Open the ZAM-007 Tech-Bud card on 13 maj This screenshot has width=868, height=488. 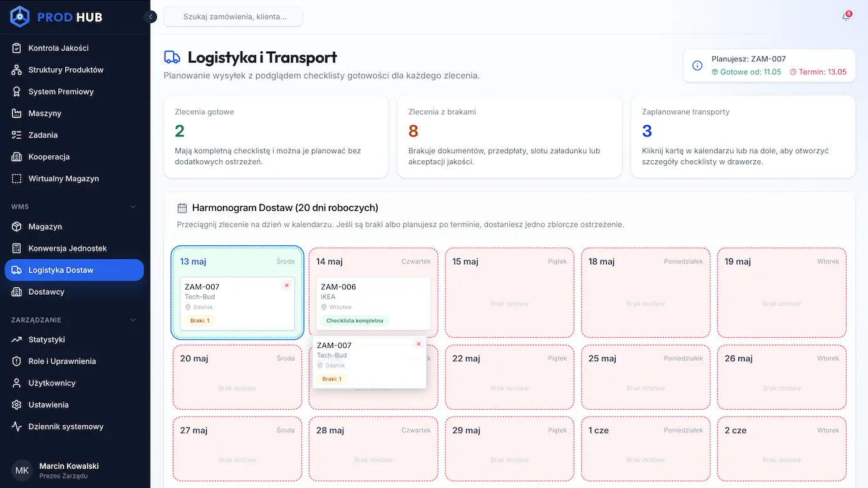(x=237, y=303)
